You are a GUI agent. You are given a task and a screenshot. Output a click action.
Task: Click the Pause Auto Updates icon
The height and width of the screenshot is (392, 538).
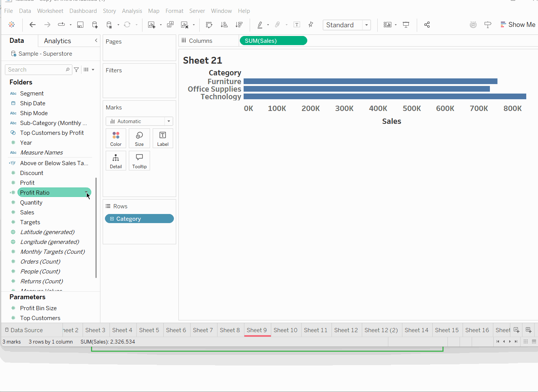(x=109, y=25)
